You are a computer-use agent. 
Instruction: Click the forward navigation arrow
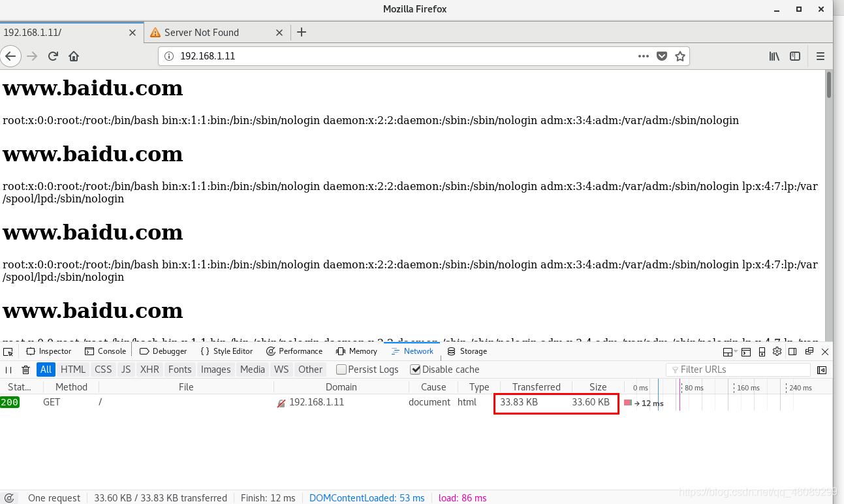click(31, 56)
